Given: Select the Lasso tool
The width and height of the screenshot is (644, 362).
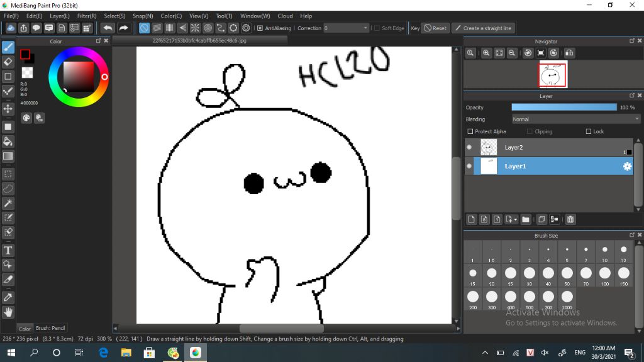Looking at the screenshot, I should tap(8, 189).
